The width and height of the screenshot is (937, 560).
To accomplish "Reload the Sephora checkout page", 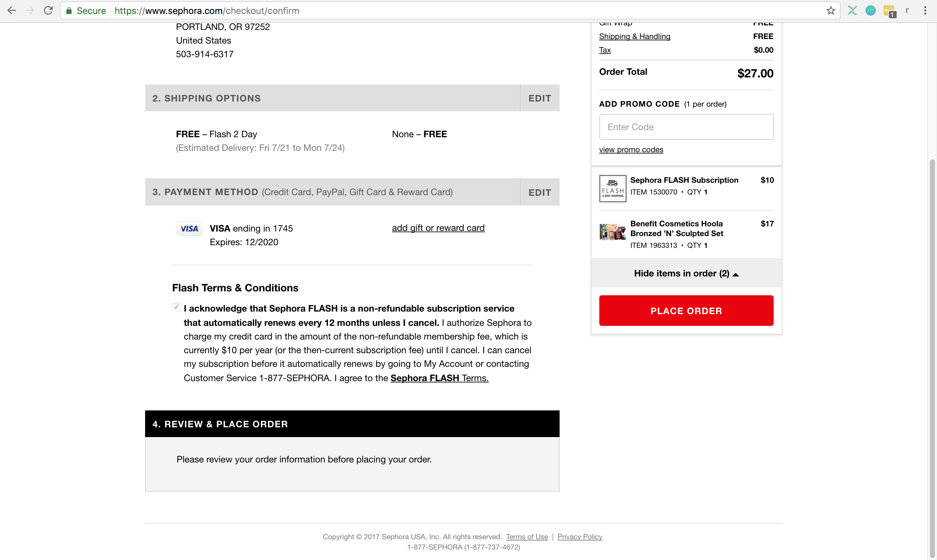I will coord(48,10).
